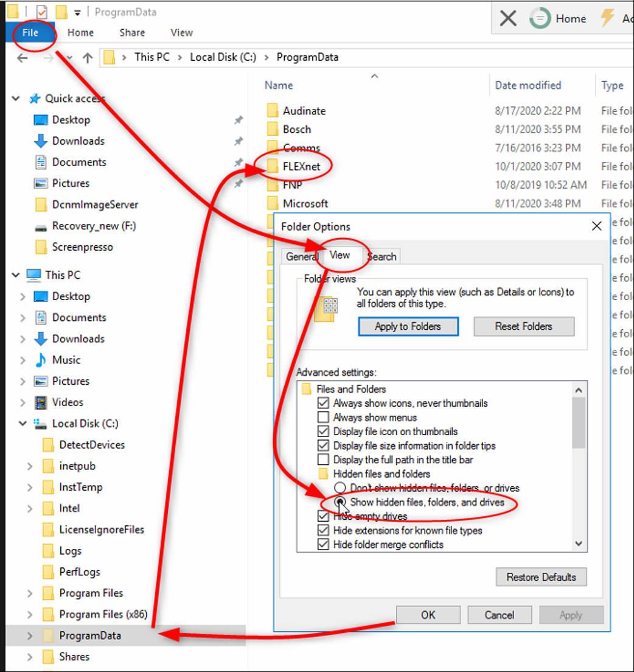Toggle Display file size information in folder tips
634x672 pixels.
click(x=324, y=446)
